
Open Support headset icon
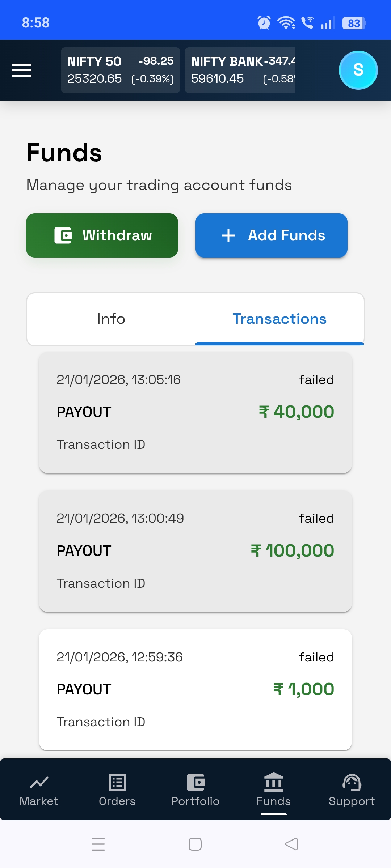(x=352, y=783)
